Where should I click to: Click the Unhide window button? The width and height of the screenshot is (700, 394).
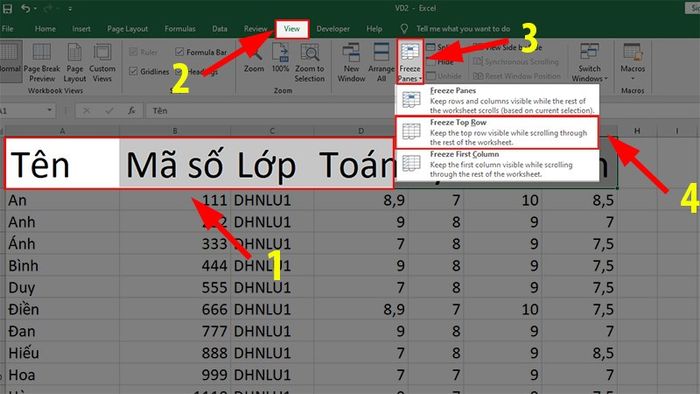click(x=444, y=76)
